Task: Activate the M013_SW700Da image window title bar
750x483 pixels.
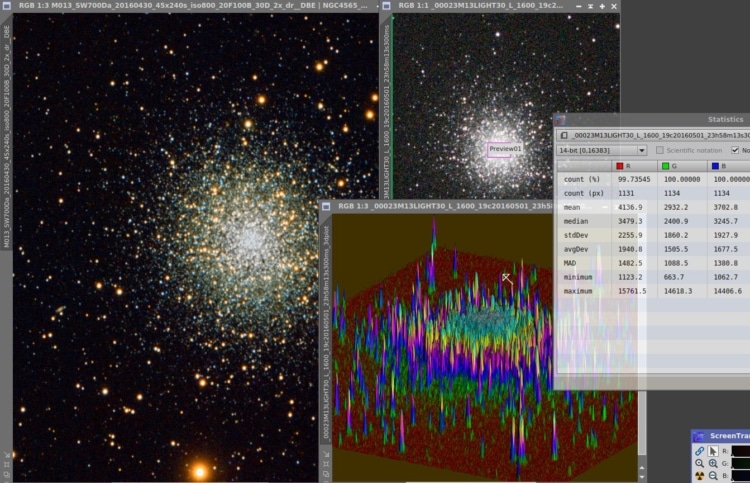Action: click(190, 6)
